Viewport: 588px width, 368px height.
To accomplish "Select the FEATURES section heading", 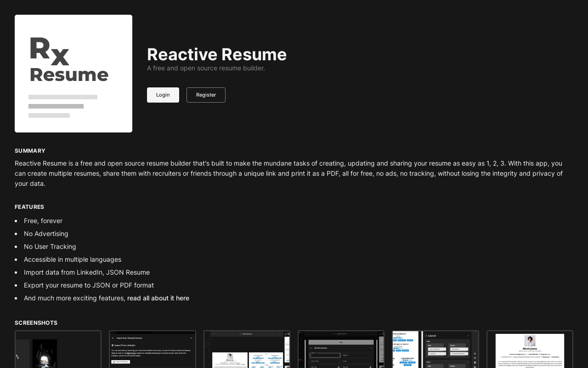I will tap(29, 207).
